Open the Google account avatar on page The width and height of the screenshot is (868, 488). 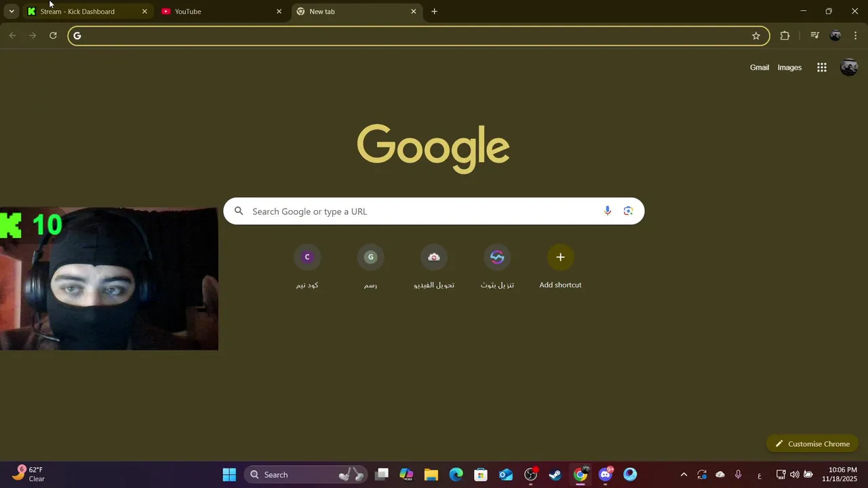[x=849, y=68]
